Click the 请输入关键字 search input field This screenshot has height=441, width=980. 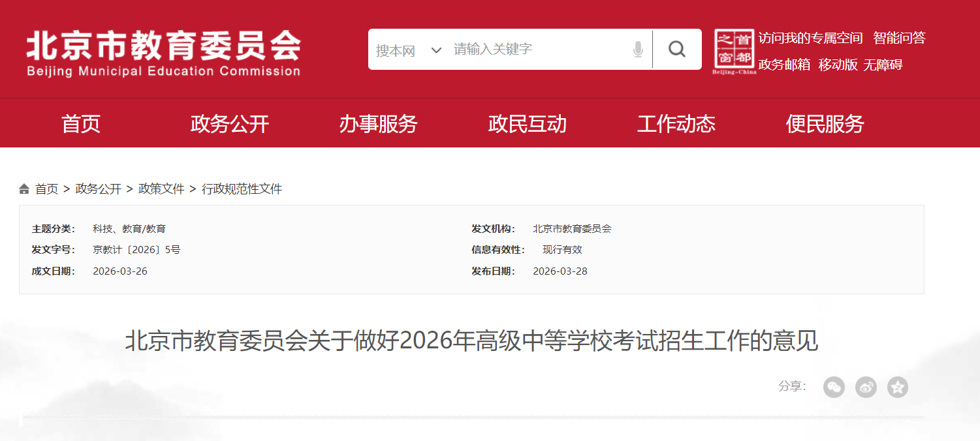click(535, 50)
